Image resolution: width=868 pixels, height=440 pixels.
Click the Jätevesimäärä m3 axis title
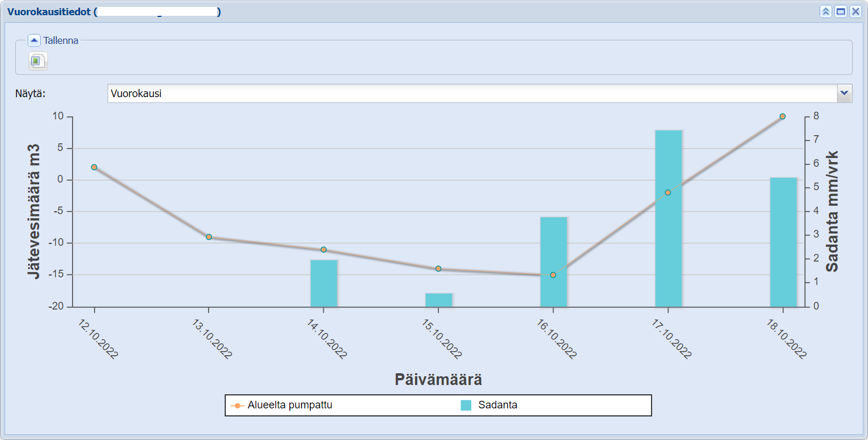(34, 211)
